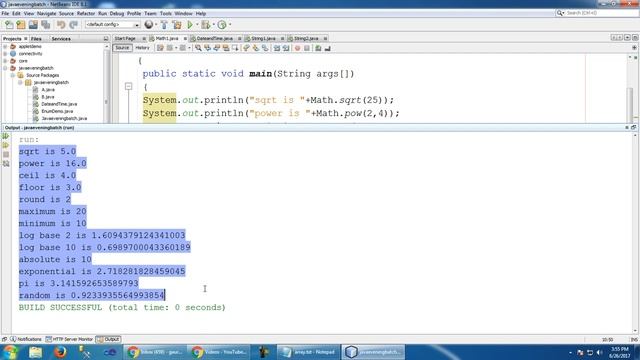The width and height of the screenshot is (640, 360).
Task: Click the Source view button
Action: [122, 48]
